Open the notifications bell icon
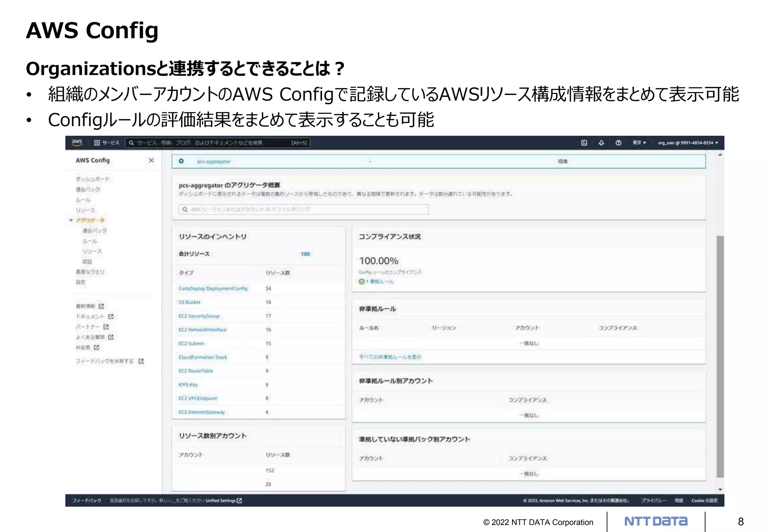 coord(601,143)
